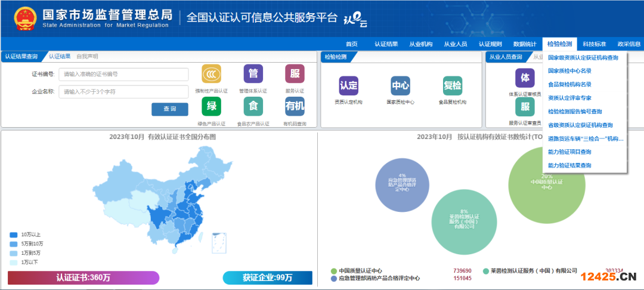
Task: Select 省级资质认定获证机构查询 menu entry
Action: (580, 125)
